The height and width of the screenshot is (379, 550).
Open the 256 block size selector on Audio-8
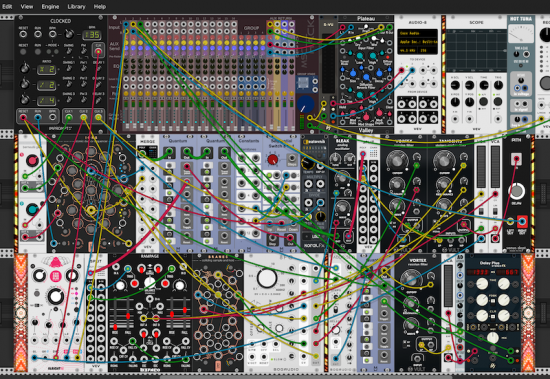click(427, 50)
